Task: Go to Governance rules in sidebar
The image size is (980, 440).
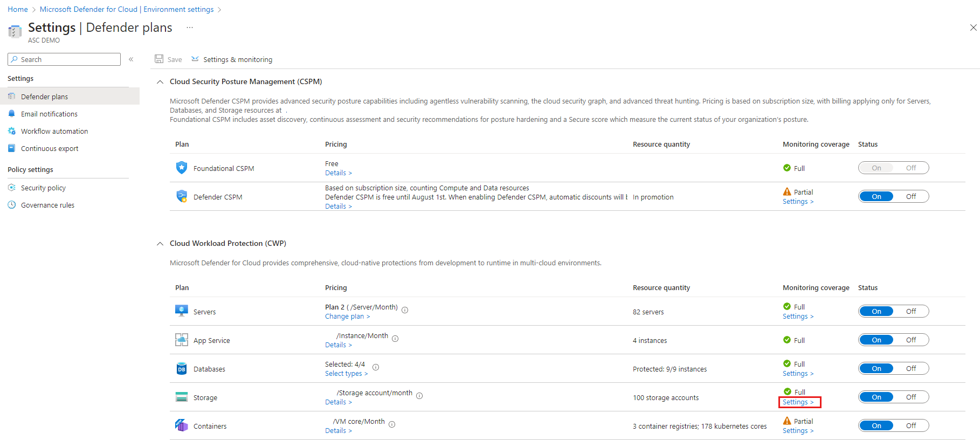Action: point(47,205)
